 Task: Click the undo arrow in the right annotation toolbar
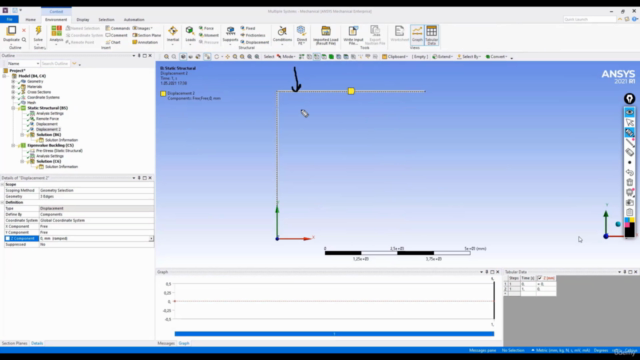point(629,172)
